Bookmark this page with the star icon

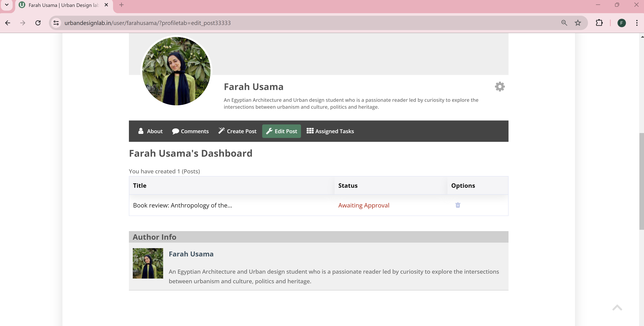pyautogui.click(x=578, y=23)
